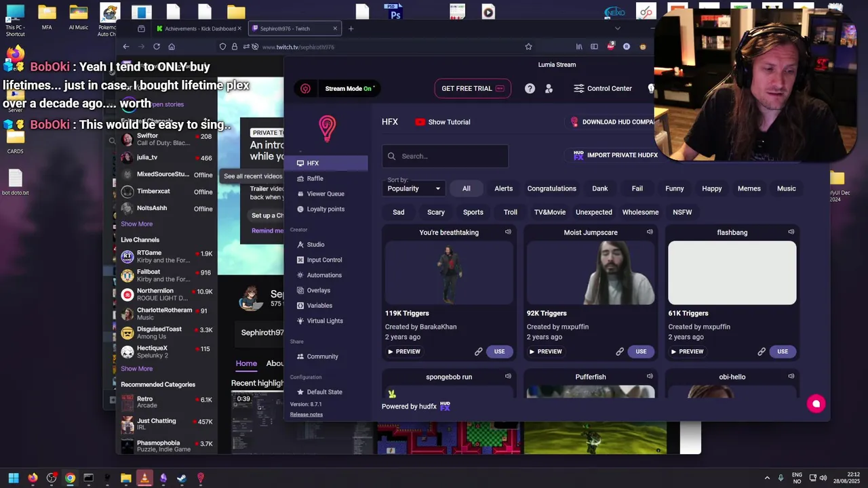Viewport: 868px width, 488px height.
Task: Toggle sound icon on obi-hello card
Action: coord(791,376)
